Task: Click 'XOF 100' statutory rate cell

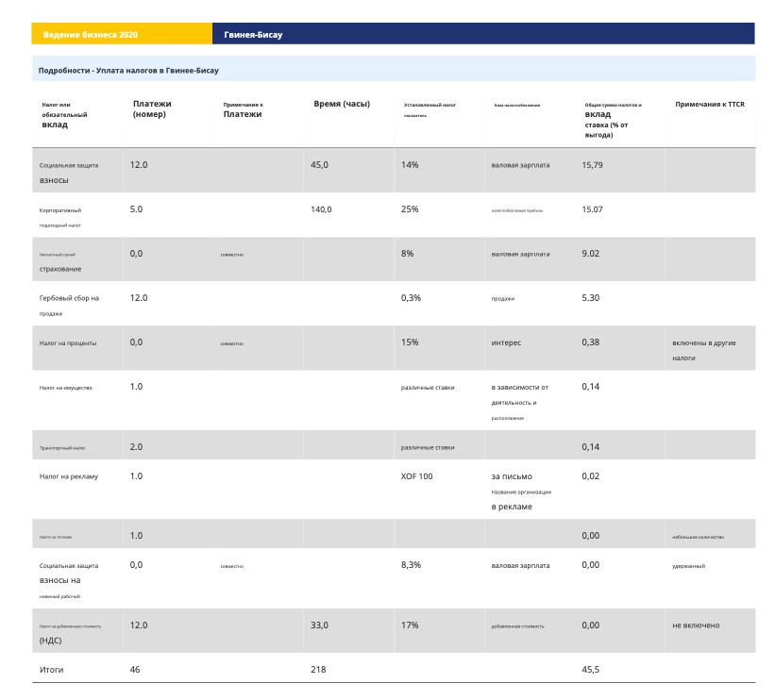Action: pos(416,476)
